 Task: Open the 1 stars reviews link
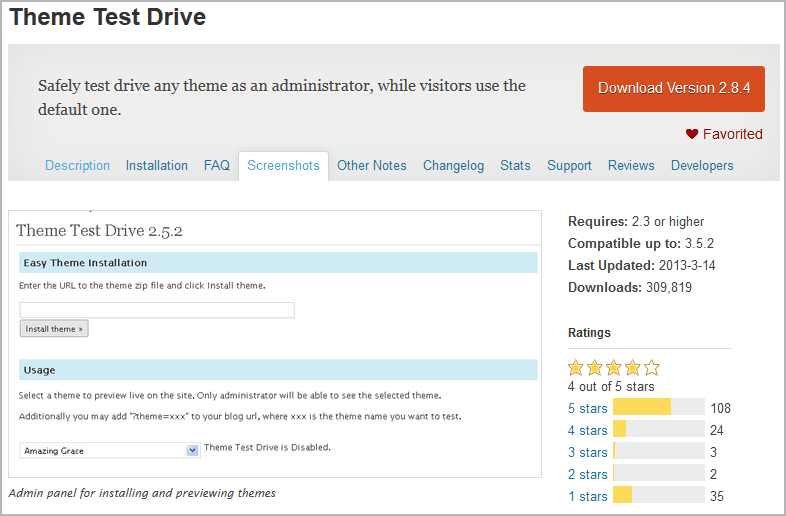(x=587, y=496)
